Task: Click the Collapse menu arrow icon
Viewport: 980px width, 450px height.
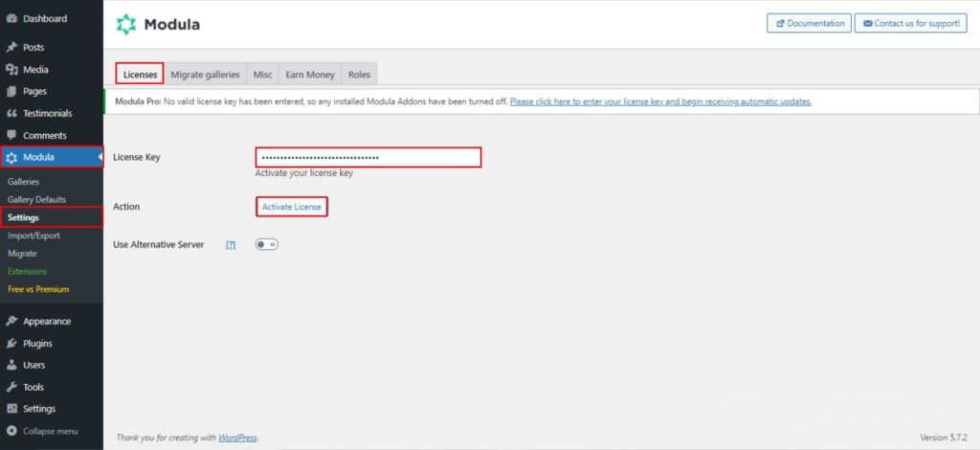Action: (11, 431)
